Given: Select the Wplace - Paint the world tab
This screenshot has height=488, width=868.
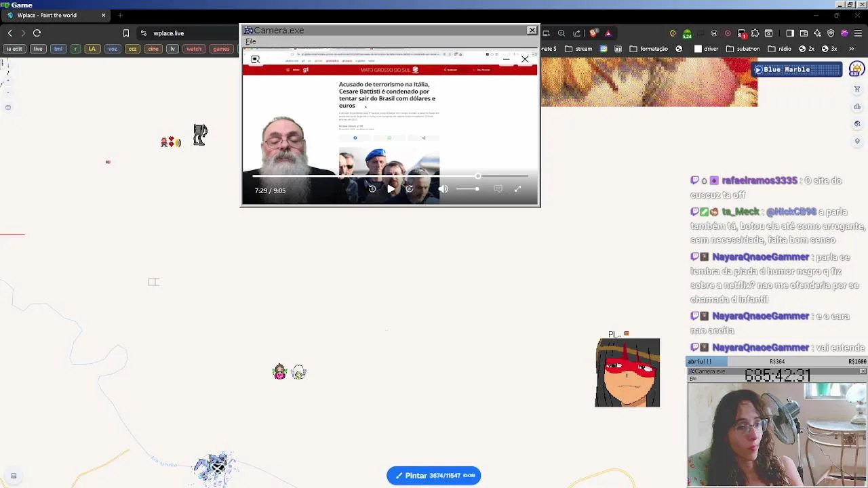Looking at the screenshot, I should [57, 15].
